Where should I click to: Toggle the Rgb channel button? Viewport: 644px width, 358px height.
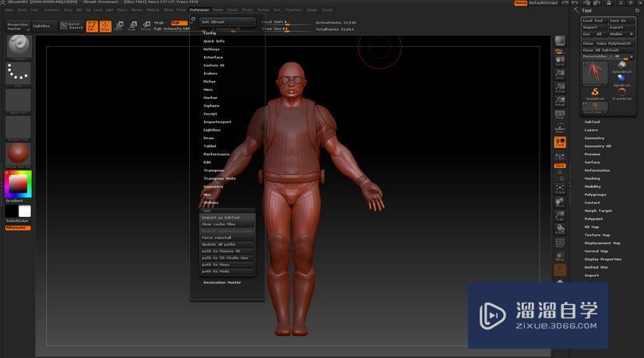(x=178, y=23)
